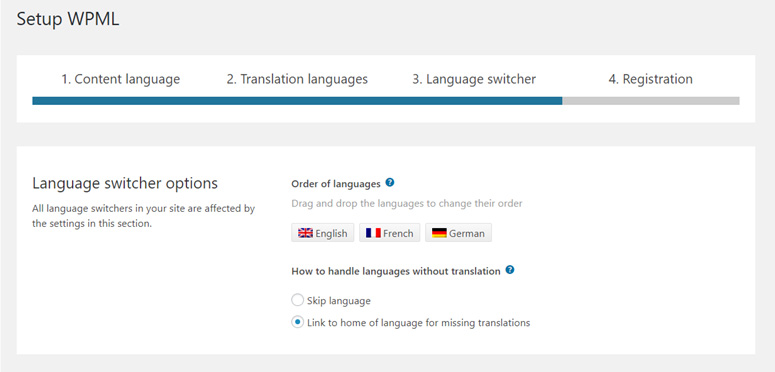
Task: Go to step 3. Language switcher
Action: [474, 79]
